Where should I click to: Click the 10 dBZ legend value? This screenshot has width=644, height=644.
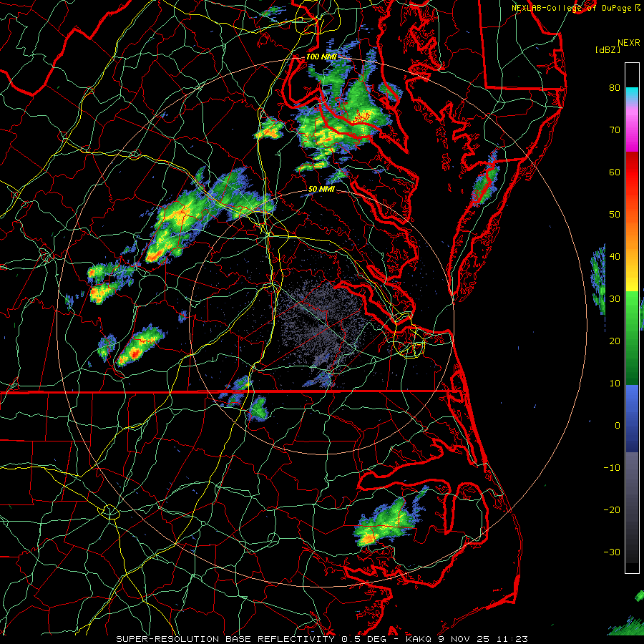coord(615,384)
